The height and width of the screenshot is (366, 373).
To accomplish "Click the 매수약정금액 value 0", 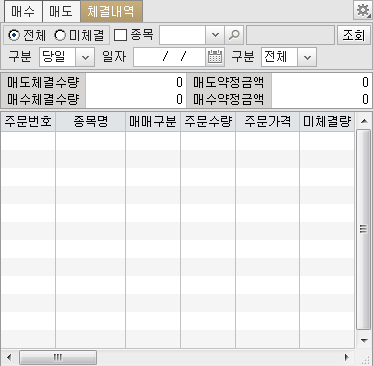I will point(365,99).
